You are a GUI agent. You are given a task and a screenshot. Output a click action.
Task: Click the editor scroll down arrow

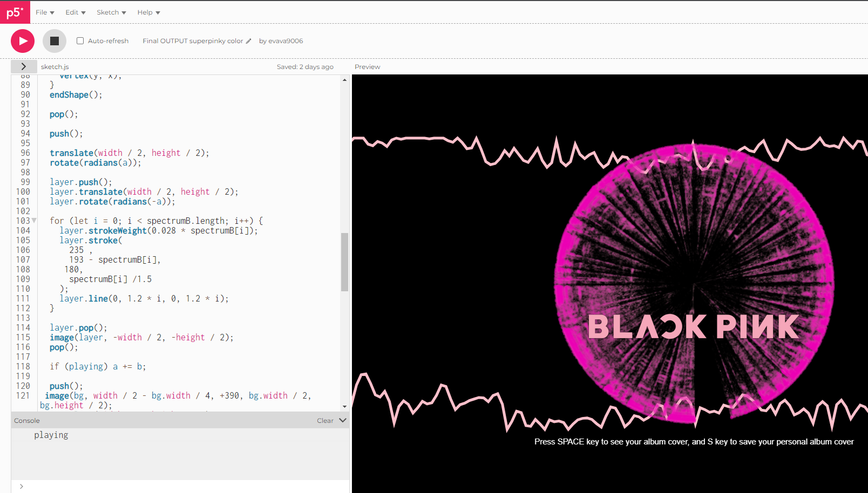coord(344,407)
